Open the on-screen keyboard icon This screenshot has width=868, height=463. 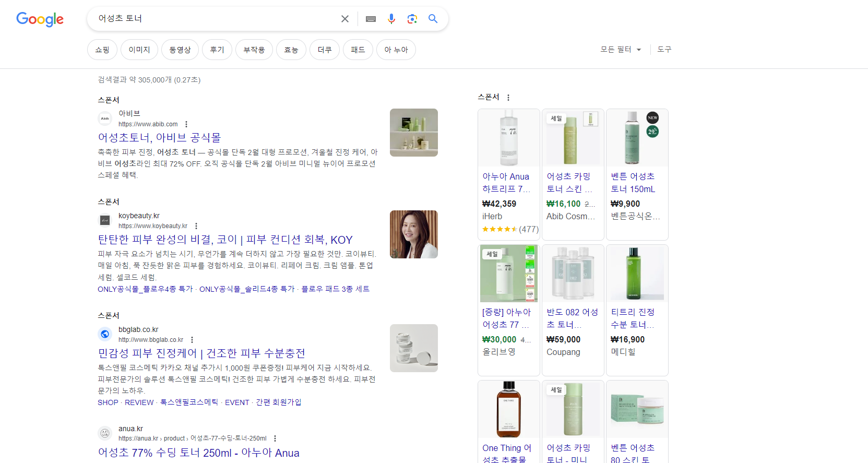(x=371, y=19)
